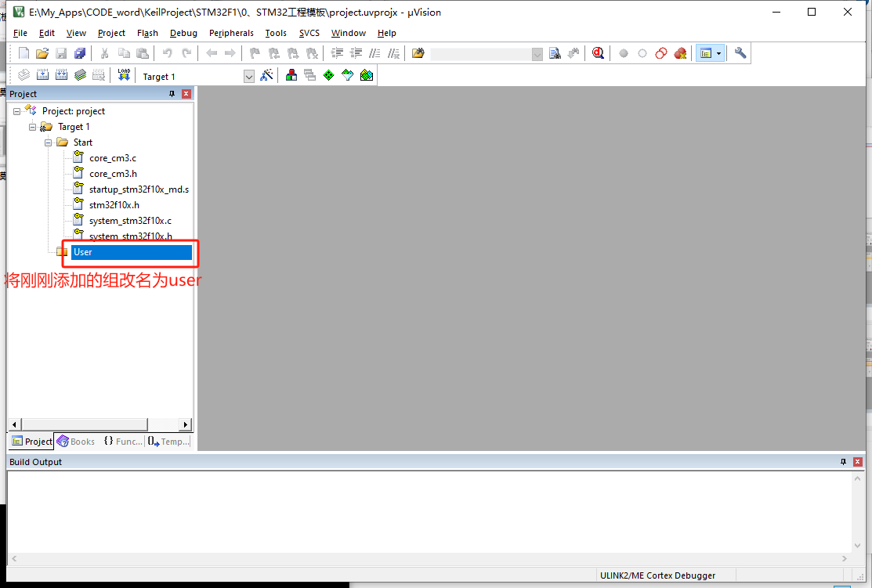The image size is (872, 588).
Task: Close the Build Output panel
Action: pos(858,462)
